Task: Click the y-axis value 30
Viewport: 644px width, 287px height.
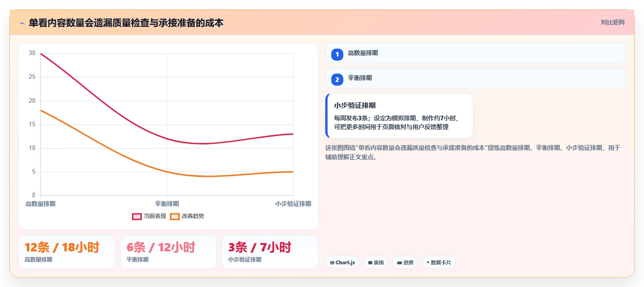Action: [x=32, y=53]
